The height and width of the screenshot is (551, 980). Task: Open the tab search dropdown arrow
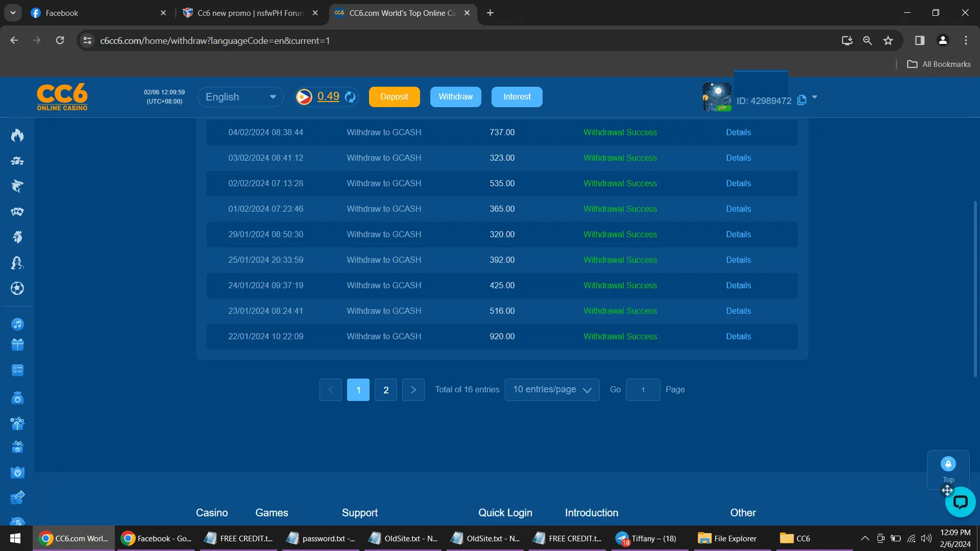[x=13, y=13]
